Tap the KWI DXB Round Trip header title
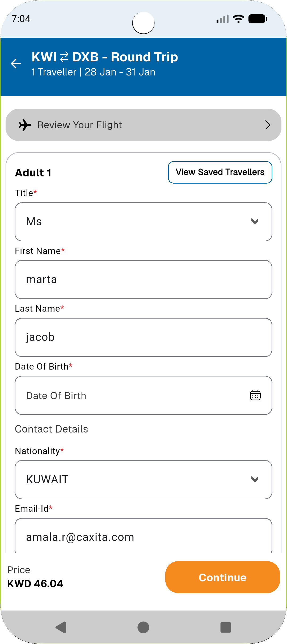 [x=105, y=57]
